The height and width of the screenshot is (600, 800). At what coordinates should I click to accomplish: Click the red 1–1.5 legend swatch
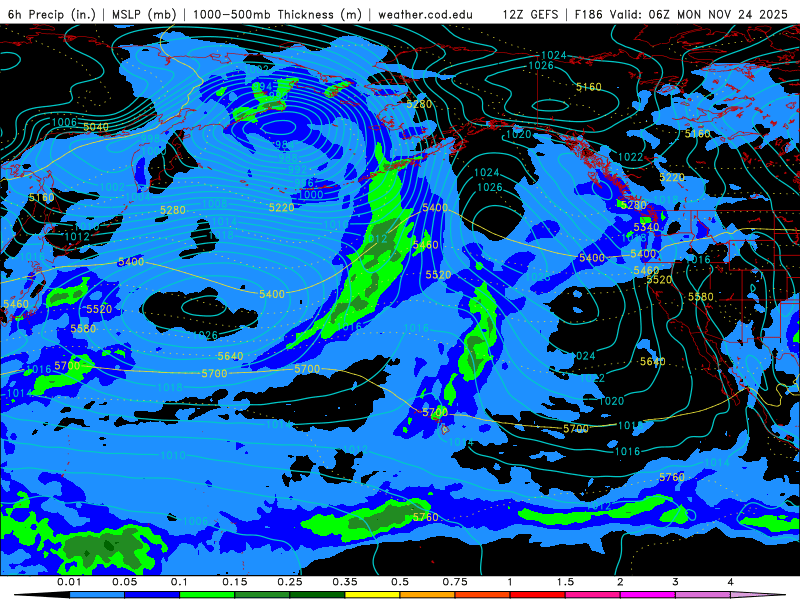pos(538,595)
